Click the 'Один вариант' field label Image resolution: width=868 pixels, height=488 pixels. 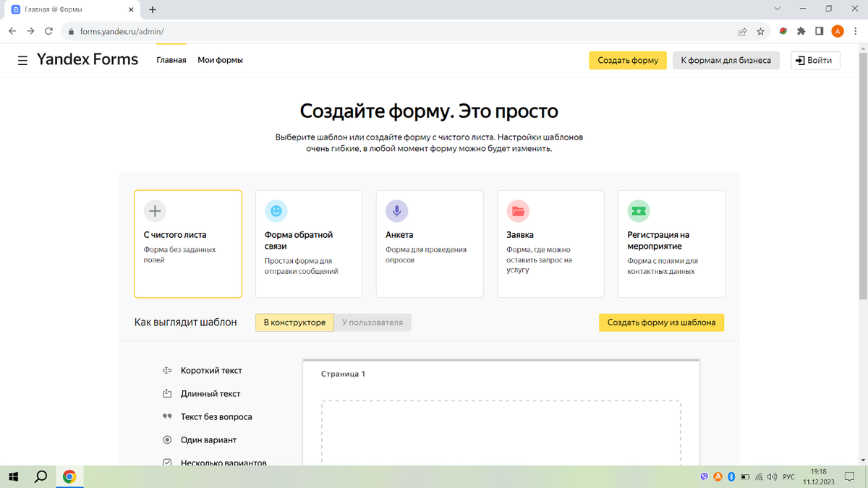(x=208, y=440)
